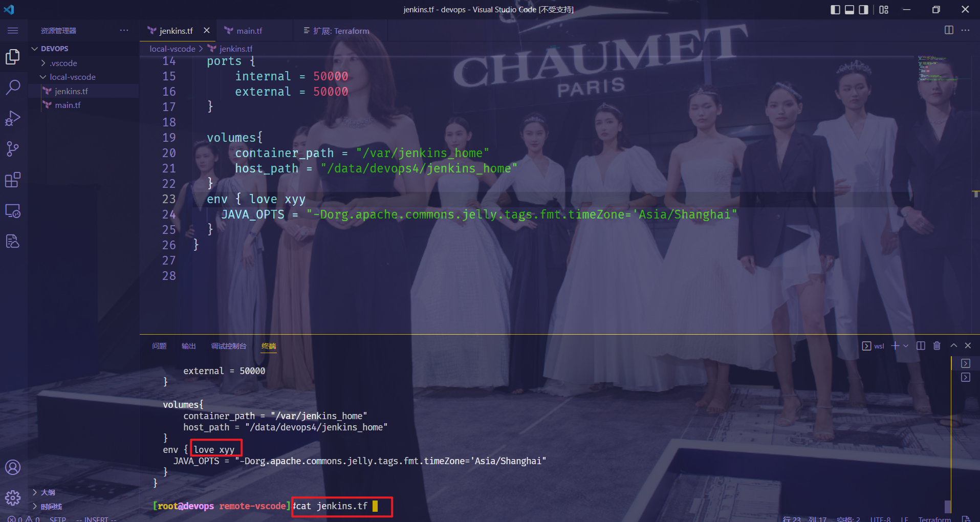Image resolution: width=980 pixels, height=522 pixels.
Task: Click the 资源管理器 explorer title
Action: coord(58,31)
